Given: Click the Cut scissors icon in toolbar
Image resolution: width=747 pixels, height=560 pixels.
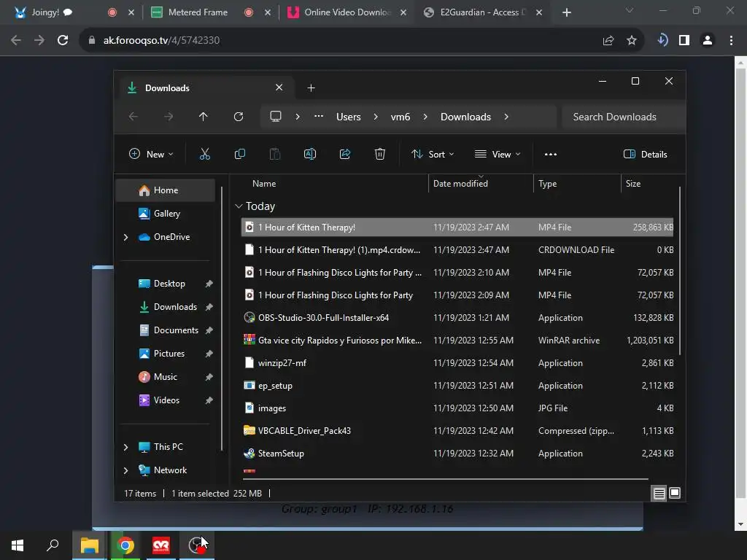Looking at the screenshot, I should (204, 154).
